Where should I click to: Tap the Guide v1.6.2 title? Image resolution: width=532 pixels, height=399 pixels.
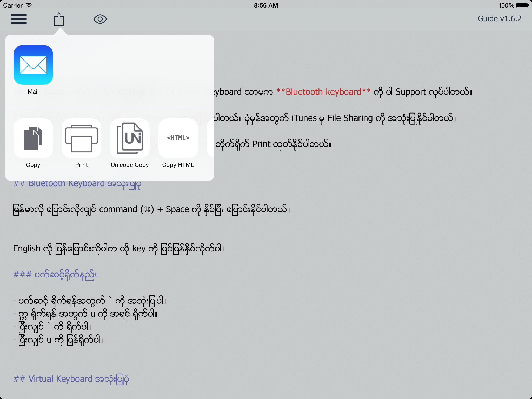499,19
